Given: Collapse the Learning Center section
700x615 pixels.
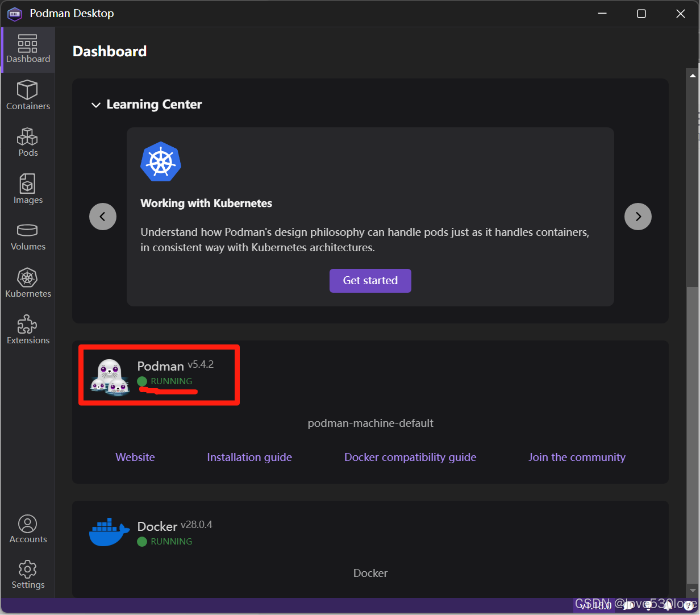Looking at the screenshot, I should point(96,105).
